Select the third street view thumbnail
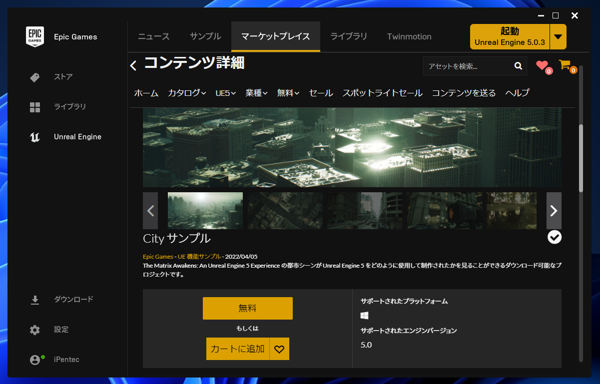The image size is (600, 384). 365,211
